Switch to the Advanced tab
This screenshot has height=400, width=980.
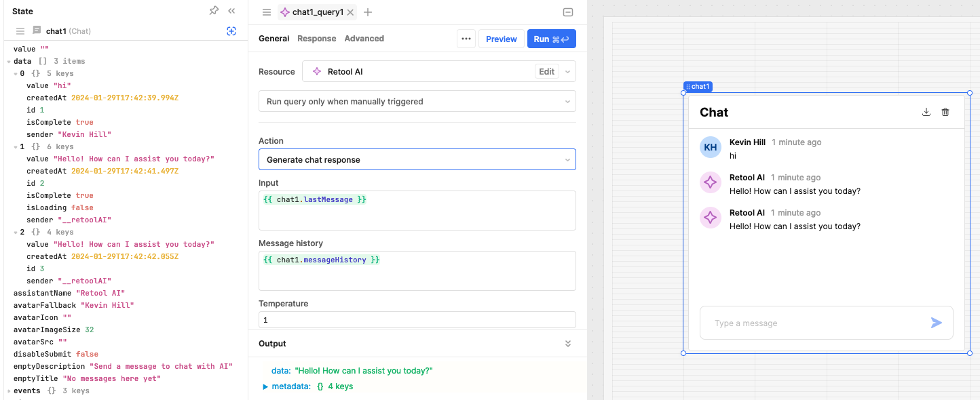coord(364,39)
